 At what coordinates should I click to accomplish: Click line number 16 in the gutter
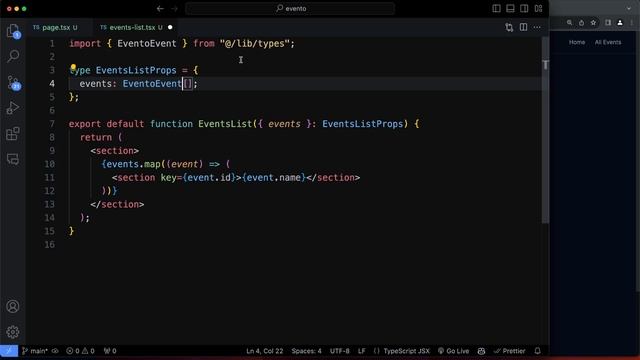tap(49, 244)
